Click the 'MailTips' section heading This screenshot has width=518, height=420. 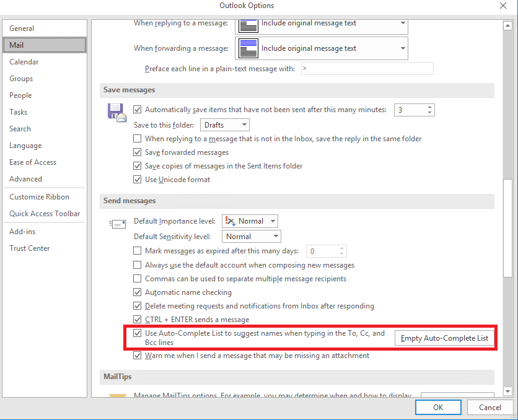point(118,377)
